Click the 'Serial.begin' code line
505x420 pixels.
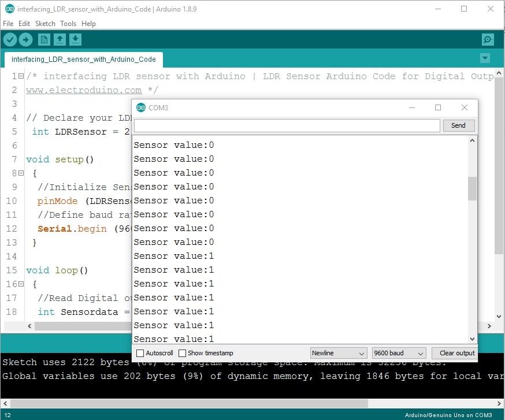point(84,229)
